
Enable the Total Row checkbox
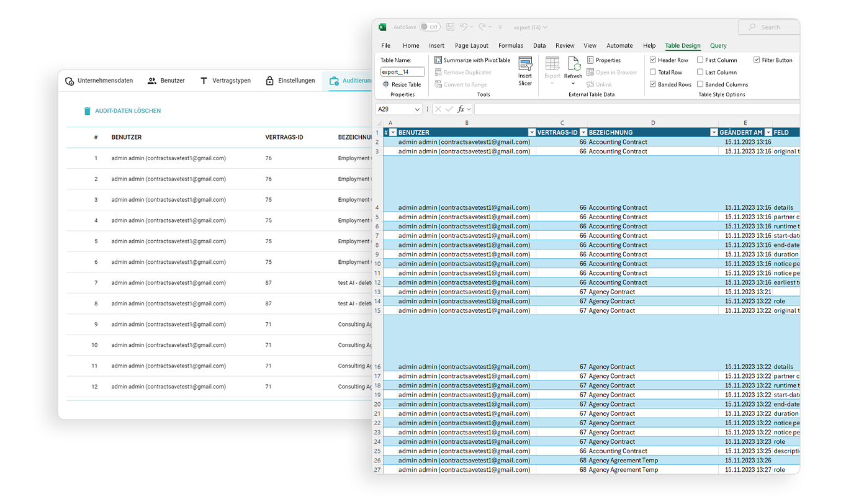coord(653,72)
